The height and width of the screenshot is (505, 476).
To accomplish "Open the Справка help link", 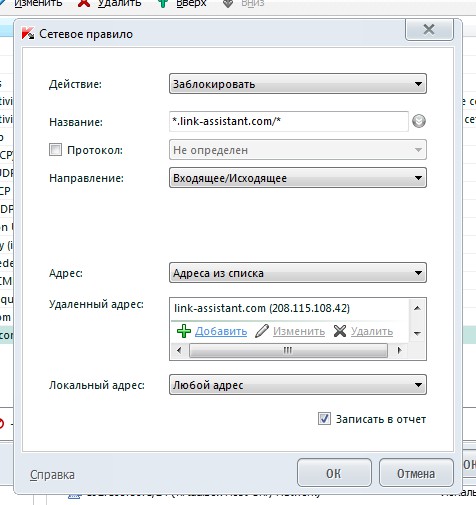I will pos(52,475).
